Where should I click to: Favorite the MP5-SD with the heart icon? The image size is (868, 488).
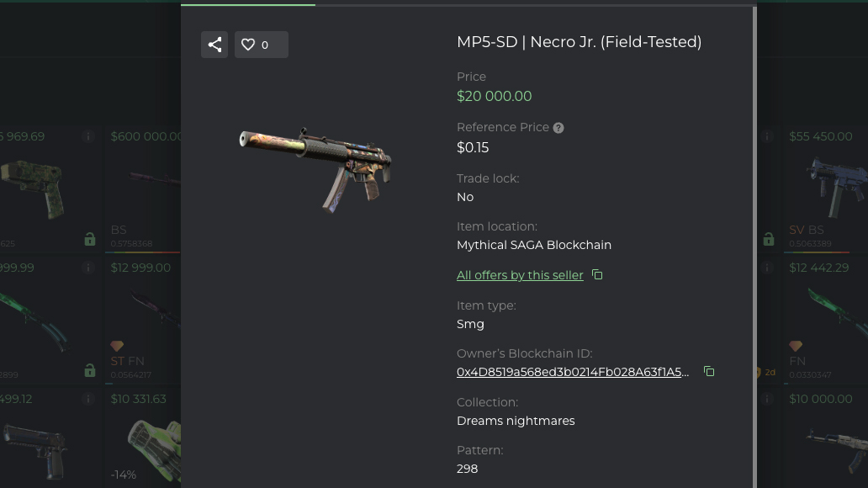[248, 45]
